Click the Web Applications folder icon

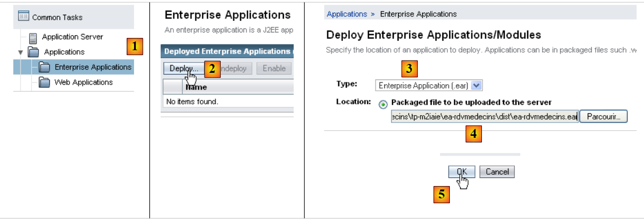[x=44, y=83]
